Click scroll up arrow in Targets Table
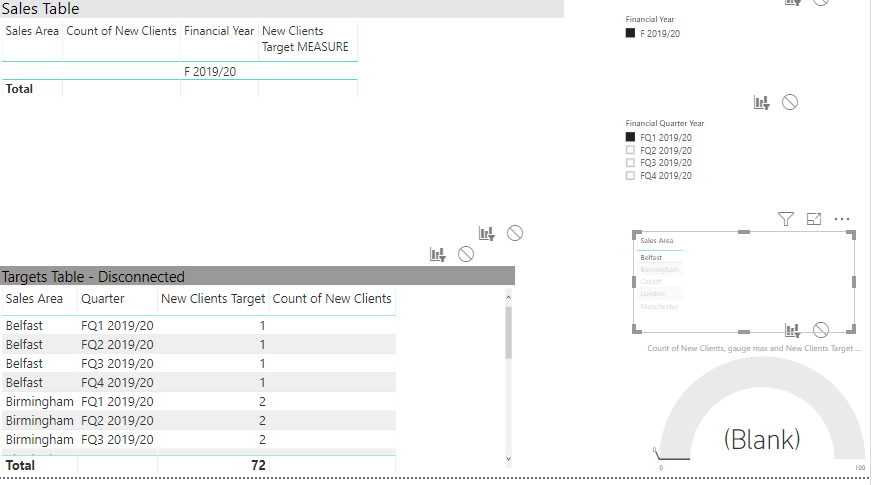 [508, 297]
